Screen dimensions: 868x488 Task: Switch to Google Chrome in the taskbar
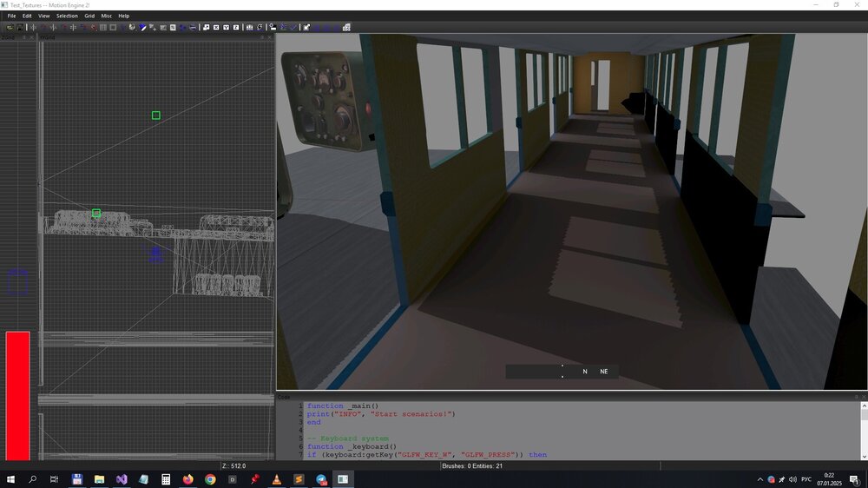210,479
